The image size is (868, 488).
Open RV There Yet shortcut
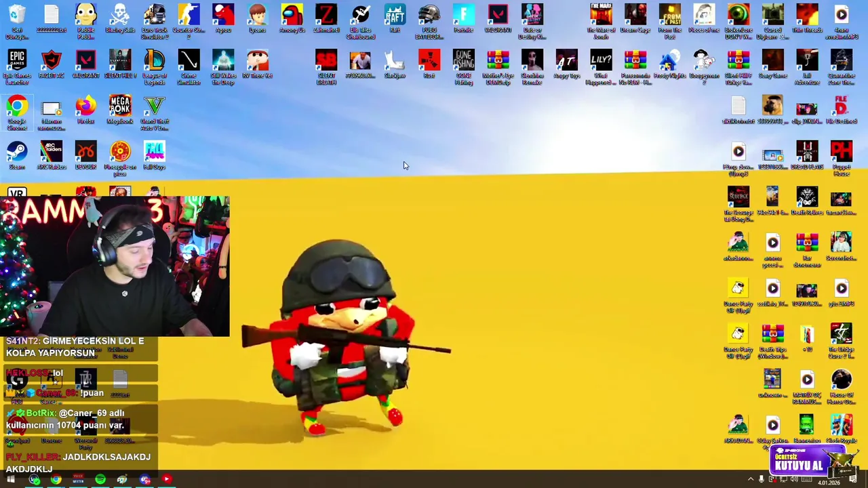[x=258, y=64]
